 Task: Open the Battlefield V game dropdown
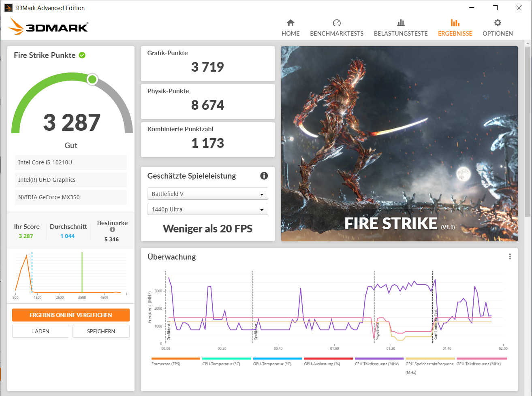coord(207,194)
